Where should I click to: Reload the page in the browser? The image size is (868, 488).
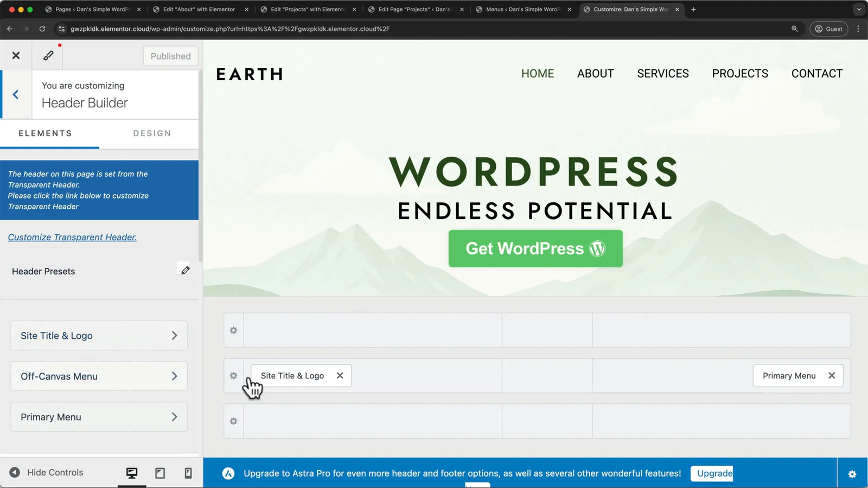(x=42, y=29)
